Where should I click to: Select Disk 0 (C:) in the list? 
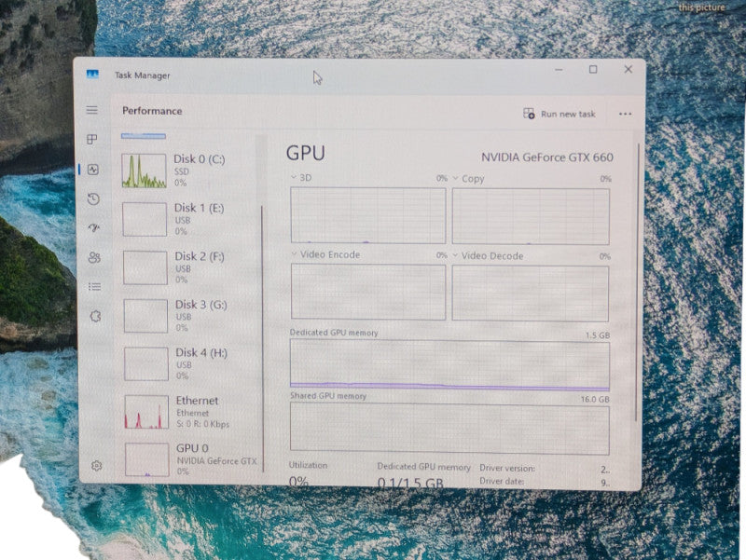pyautogui.click(x=187, y=171)
